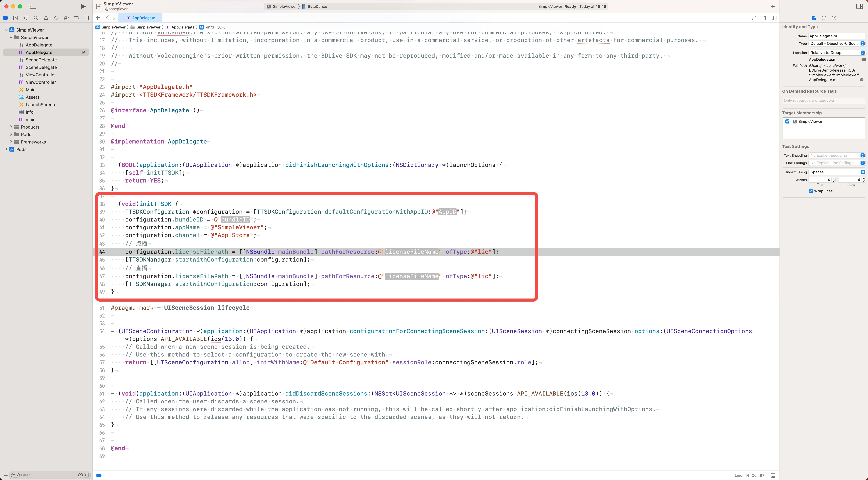
Task: Open the Line Endings dropdown
Action: pos(837,163)
